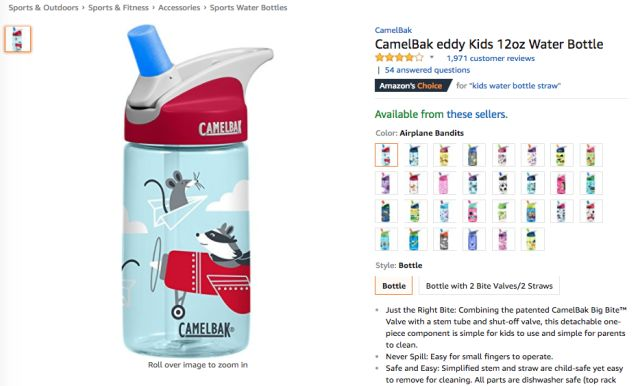Screen dimensions: 640x386
Task: Select the Bottle style option
Action: [x=394, y=286]
